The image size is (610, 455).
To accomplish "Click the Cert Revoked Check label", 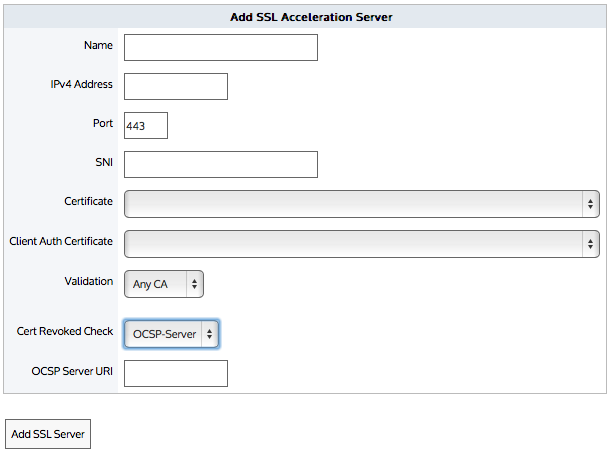I will pos(65,331).
